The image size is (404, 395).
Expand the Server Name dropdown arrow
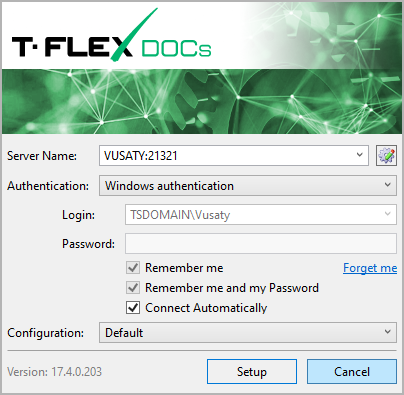pyautogui.click(x=359, y=155)
